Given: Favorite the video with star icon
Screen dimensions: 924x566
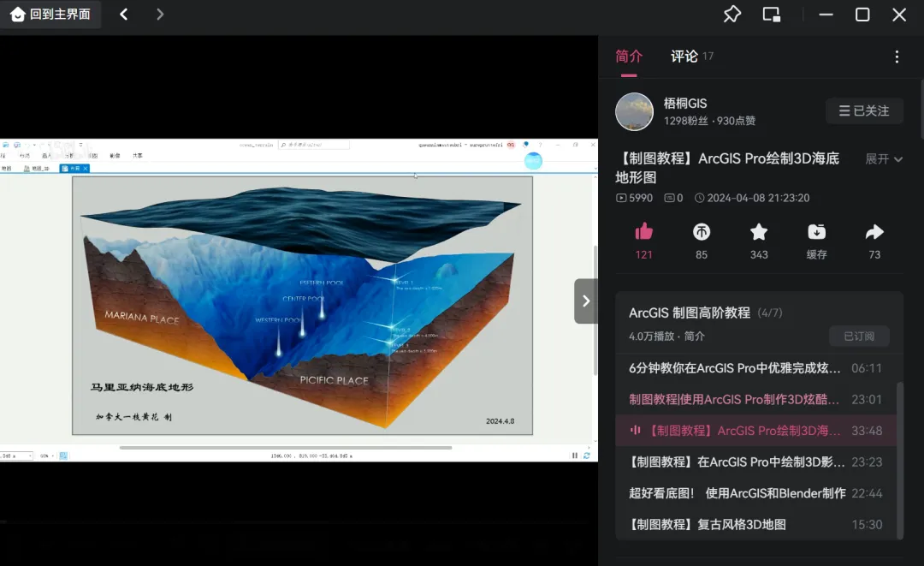Looking at the screenshot, I should [x=759, y=232].
